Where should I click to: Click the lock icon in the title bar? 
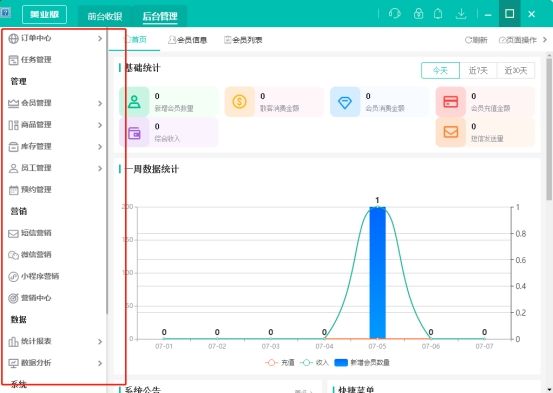tap(418, 14)
